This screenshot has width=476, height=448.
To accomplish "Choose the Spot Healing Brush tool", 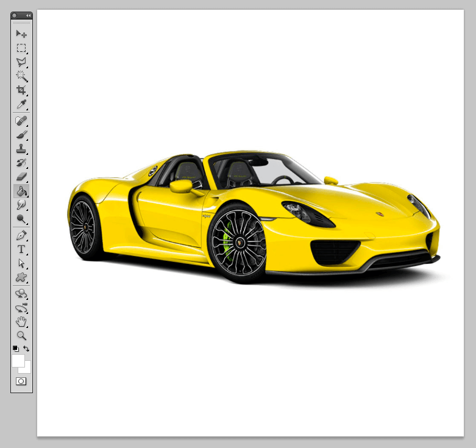I will (x=21, y=121).
